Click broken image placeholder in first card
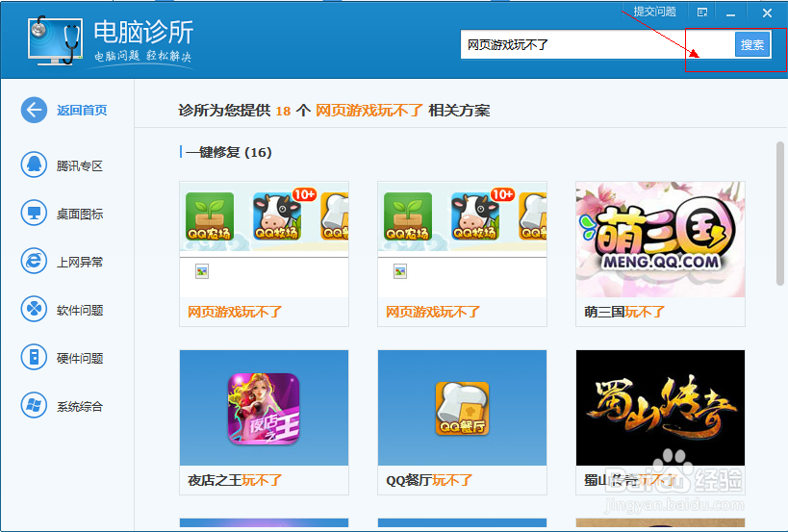 pos(202,272)
